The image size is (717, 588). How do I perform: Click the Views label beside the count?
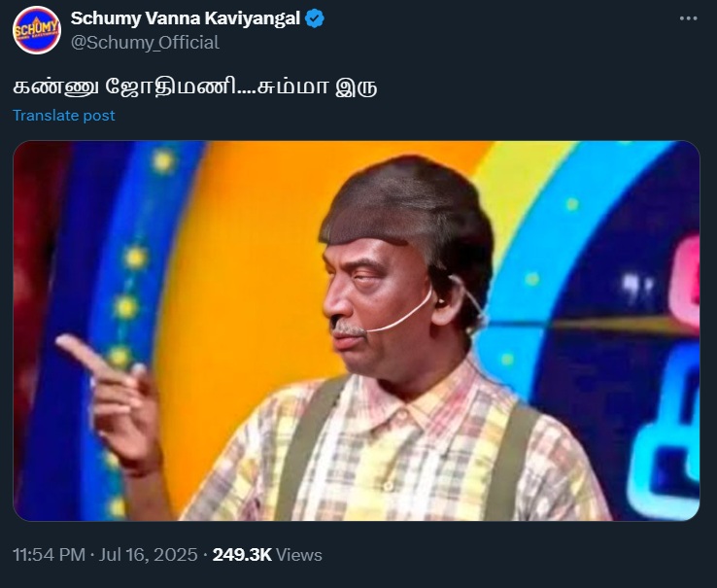click(x=299, y=555)
